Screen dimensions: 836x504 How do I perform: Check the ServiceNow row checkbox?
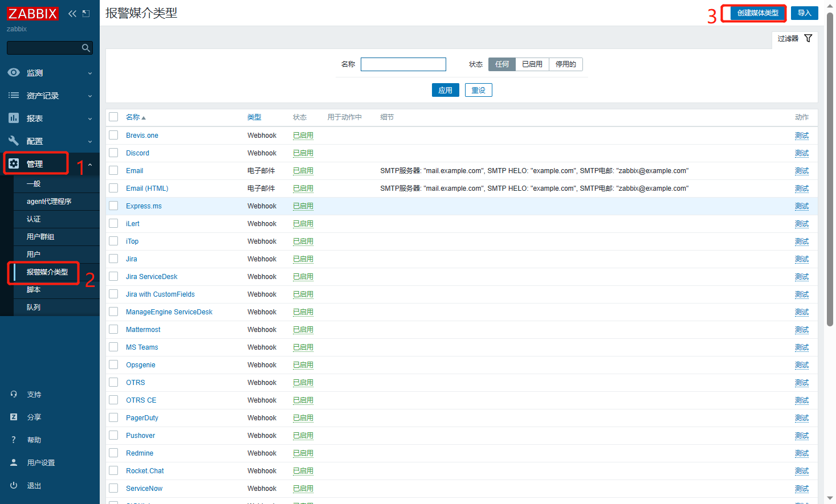pyautogui.click(x=113, y=488)
